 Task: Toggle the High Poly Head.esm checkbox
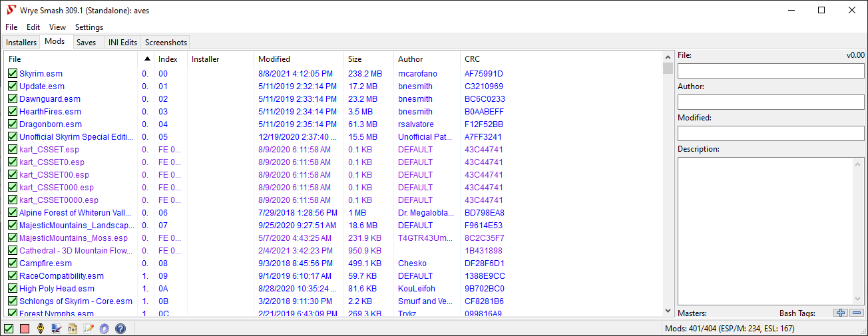point(13,289)
